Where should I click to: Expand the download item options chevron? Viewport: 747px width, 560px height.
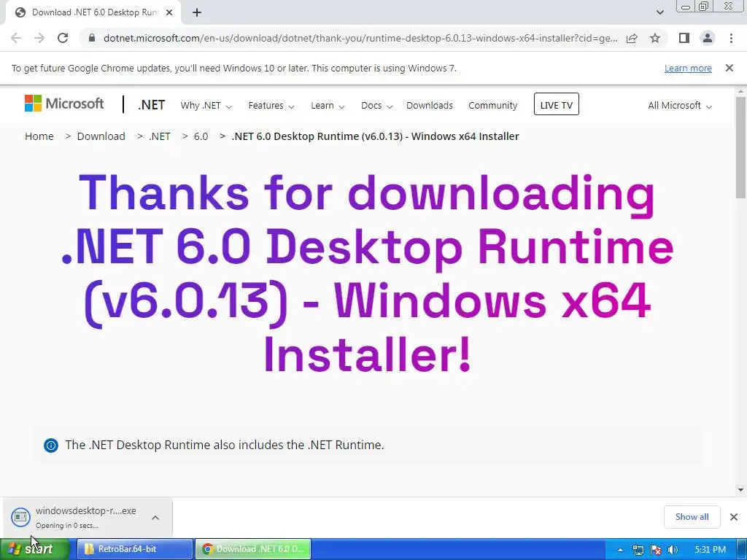point(155,517)
